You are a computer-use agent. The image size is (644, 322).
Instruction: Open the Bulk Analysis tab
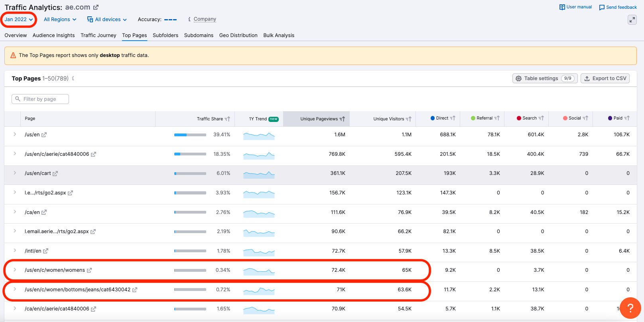(279, 35)
